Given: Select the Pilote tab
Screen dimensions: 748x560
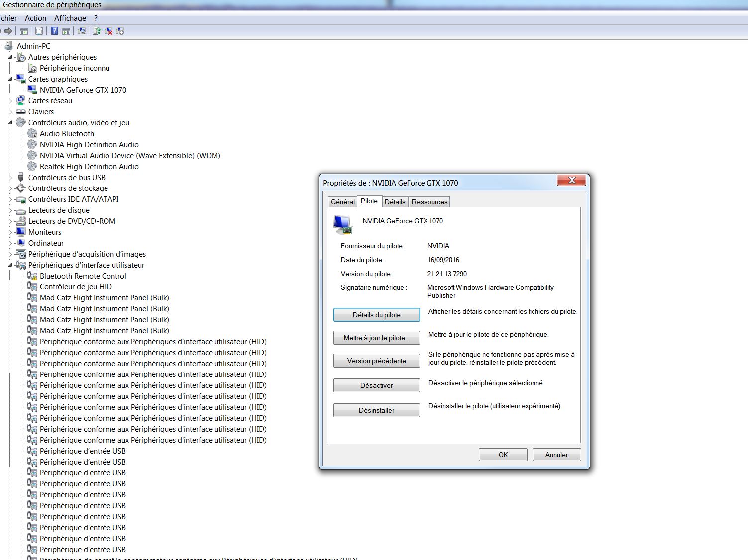Looking at the screenshot, I should pyautogui.click(x=369, y=201).
